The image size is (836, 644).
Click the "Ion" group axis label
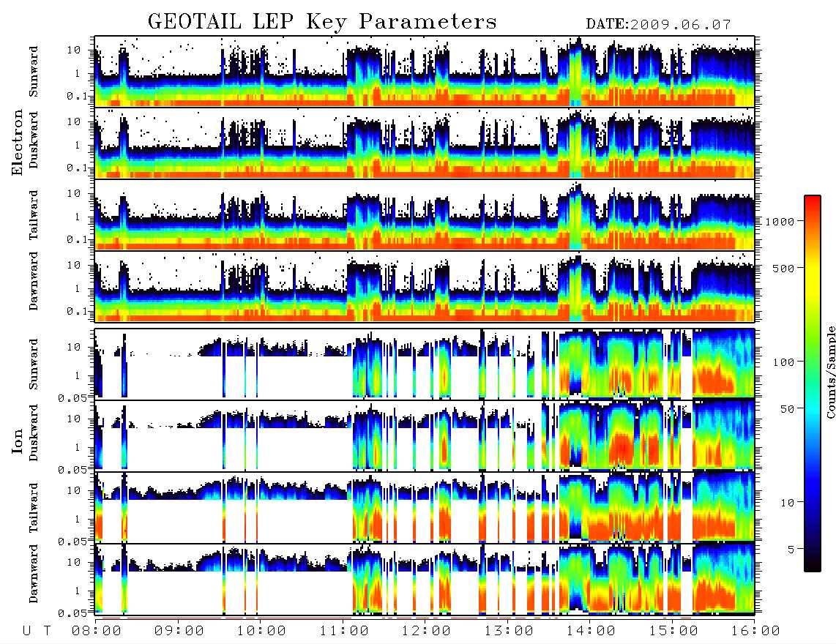17,442
